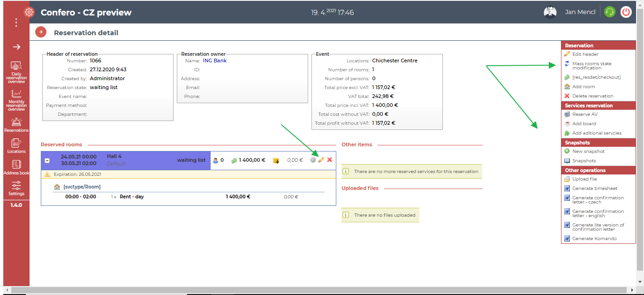Click [res_resdet/checkout] option
Screen dimensions: 644x295
coord(596,77)
